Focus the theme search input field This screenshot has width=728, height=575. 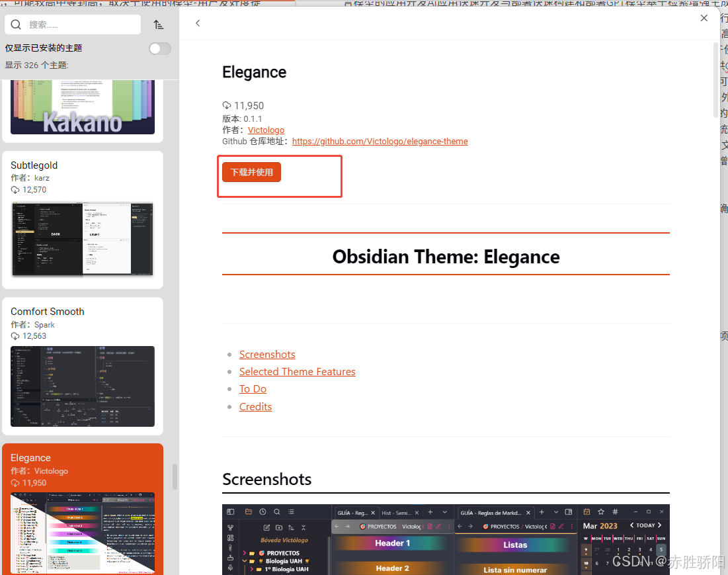[x=73, y=24]
